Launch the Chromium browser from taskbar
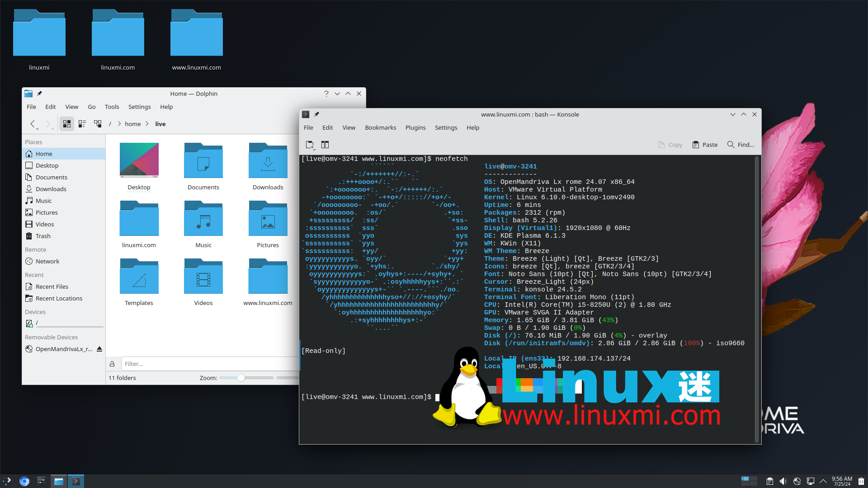Image resolution: width=868 pixels, height=488 pixels. (x=24, y=481)
